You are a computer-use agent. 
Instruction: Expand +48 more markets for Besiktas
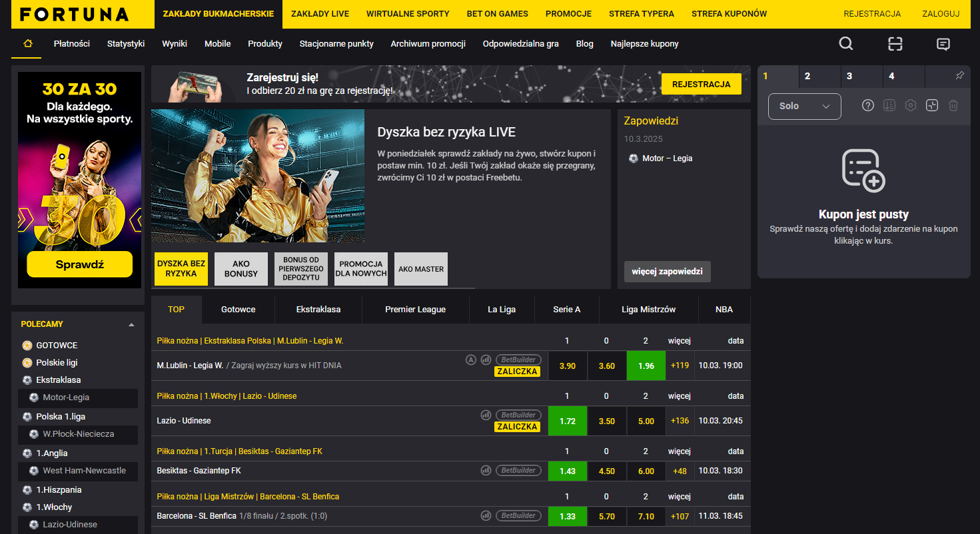[x=680, y=471]
